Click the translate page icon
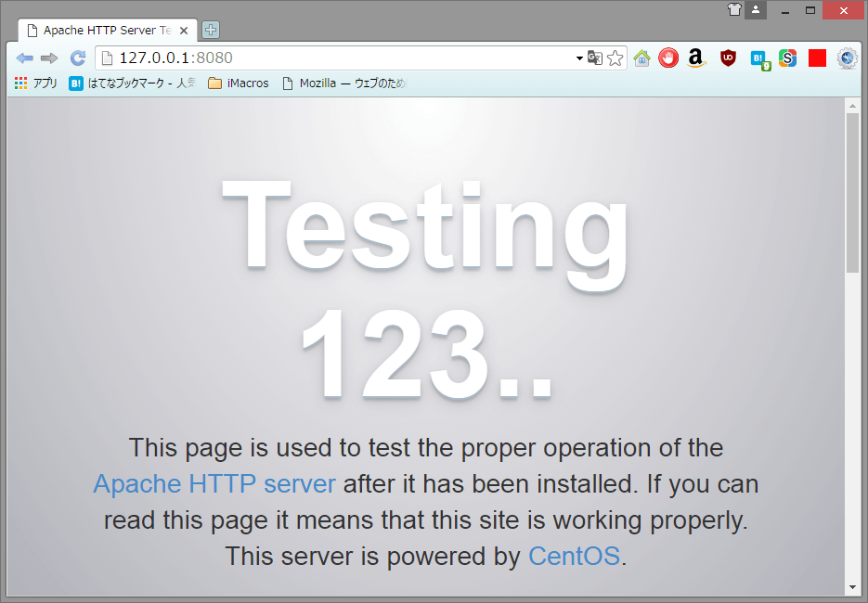The width and height of the screenshot is (868, 603). click(594, 58)
